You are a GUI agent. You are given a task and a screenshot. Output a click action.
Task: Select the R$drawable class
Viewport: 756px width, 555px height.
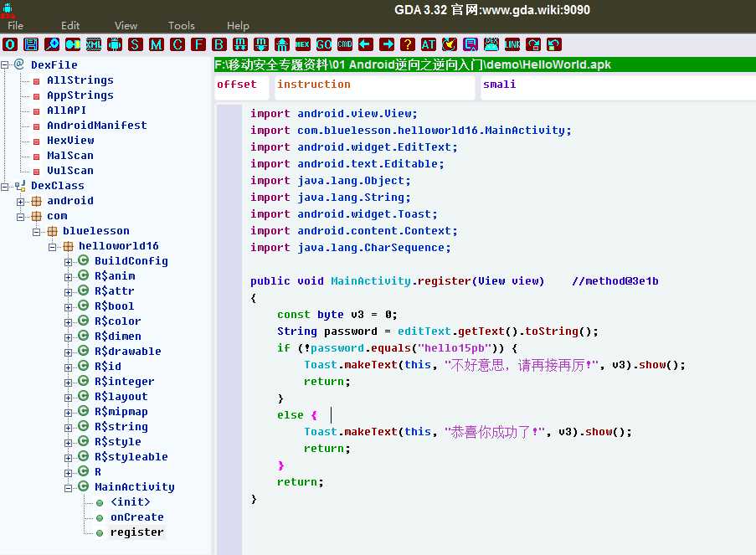pyautogui.click(x=128, y=352)
